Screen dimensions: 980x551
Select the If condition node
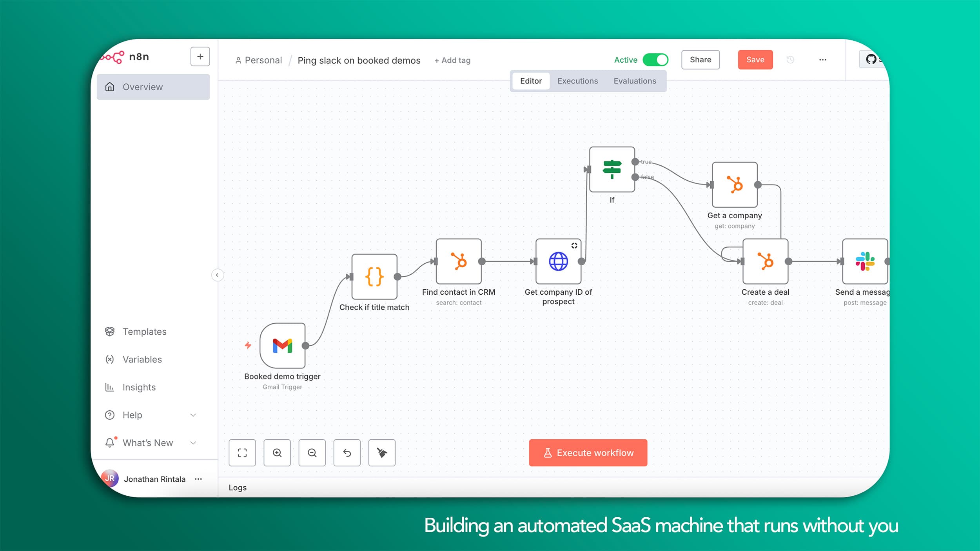[x=612, y=169]
